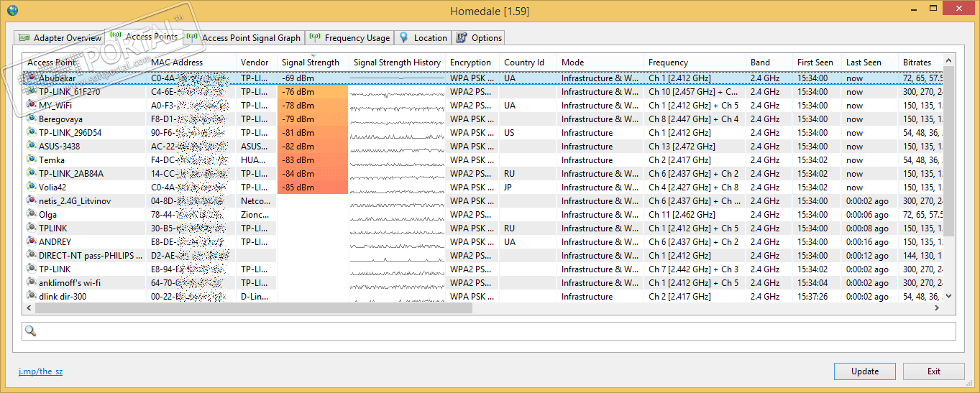
Task: Click the vertical scrollbar down arrow
Action: click(x=948, y=295)
